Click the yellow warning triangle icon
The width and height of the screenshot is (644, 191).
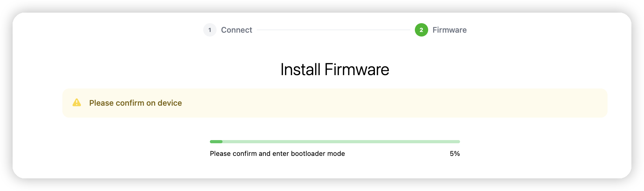coord(77,103)
